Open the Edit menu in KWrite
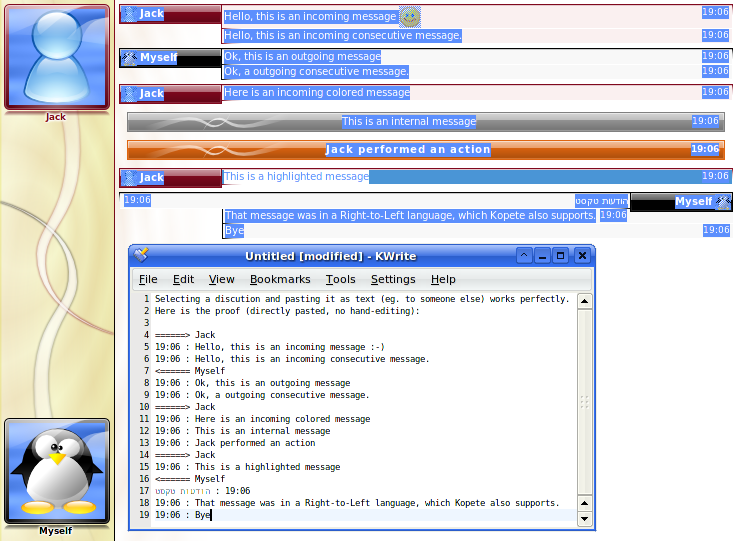Image resolution: width=737 pixels, height=541 pixels. (x=183, y=279)
